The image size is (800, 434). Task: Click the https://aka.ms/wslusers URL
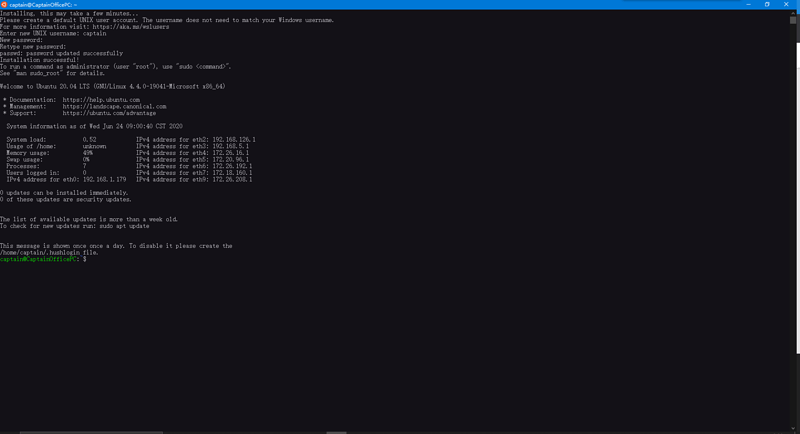(131, 27)
